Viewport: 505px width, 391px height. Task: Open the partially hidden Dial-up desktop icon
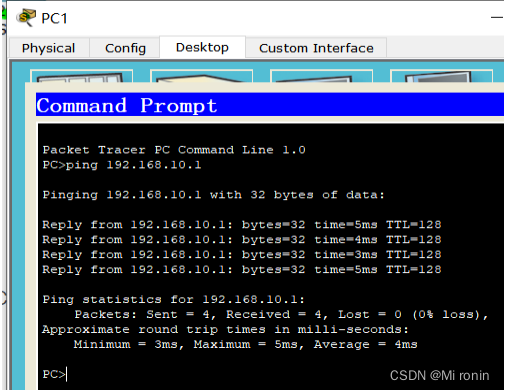201,76
